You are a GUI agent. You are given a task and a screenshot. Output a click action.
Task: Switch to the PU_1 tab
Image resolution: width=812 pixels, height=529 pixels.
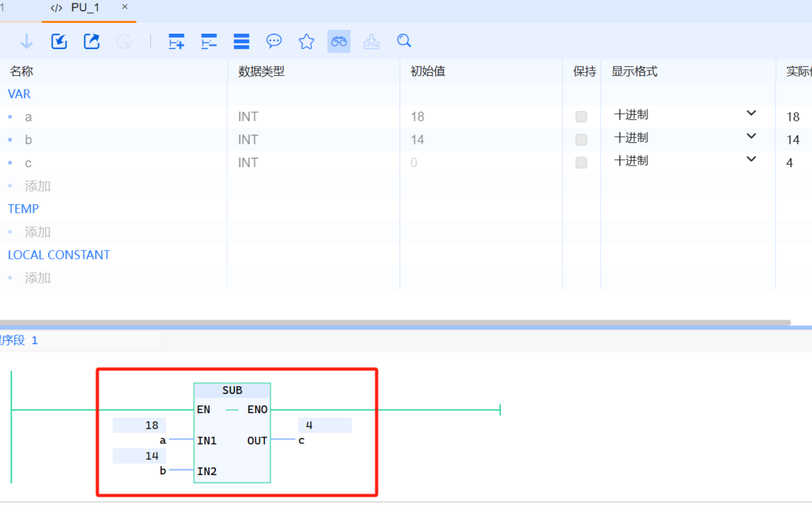click(84, 8)
